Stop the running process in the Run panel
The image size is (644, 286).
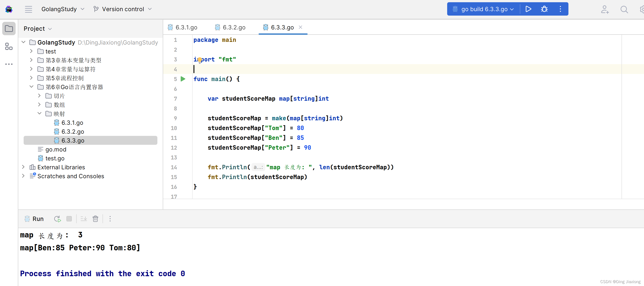click(69, 219)
